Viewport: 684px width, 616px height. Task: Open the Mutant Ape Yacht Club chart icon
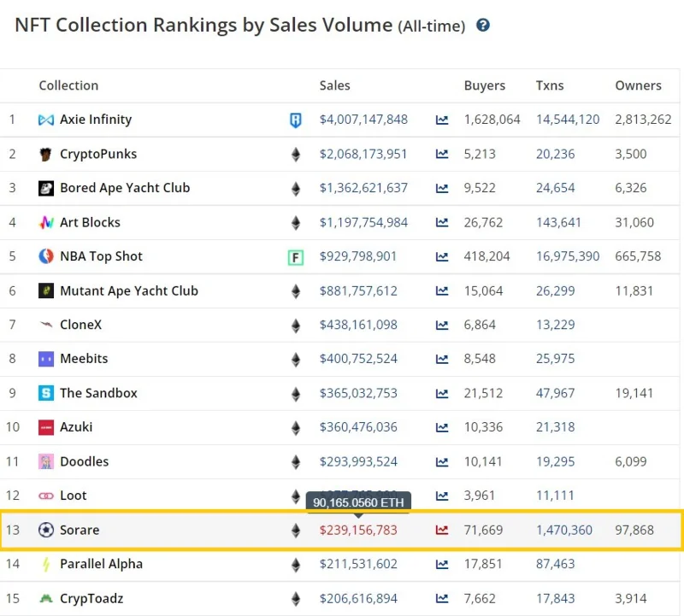[442, 290]
